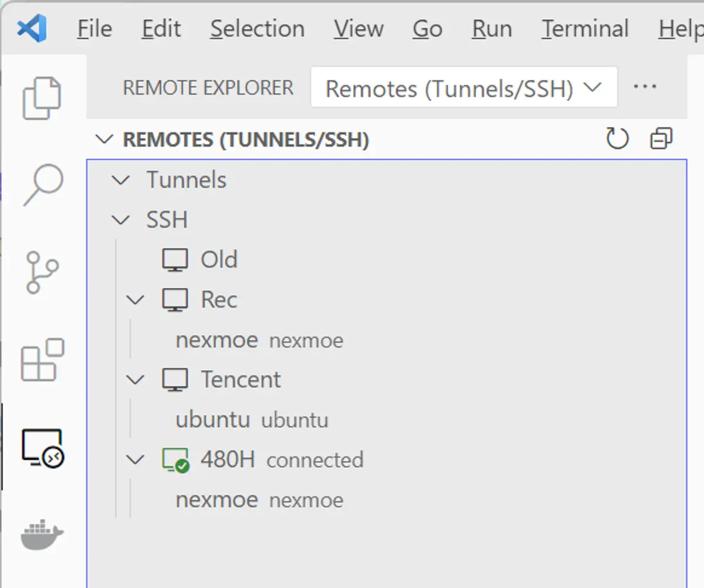704x588 pixels.
Task: Select the nexmoe folder under 480H
Action: (x=217, y=499)
